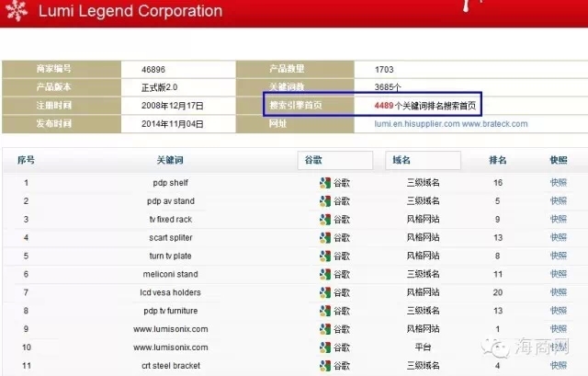Click the 关键词 column header
Screen dimensions: 588x376
[170, 160]
